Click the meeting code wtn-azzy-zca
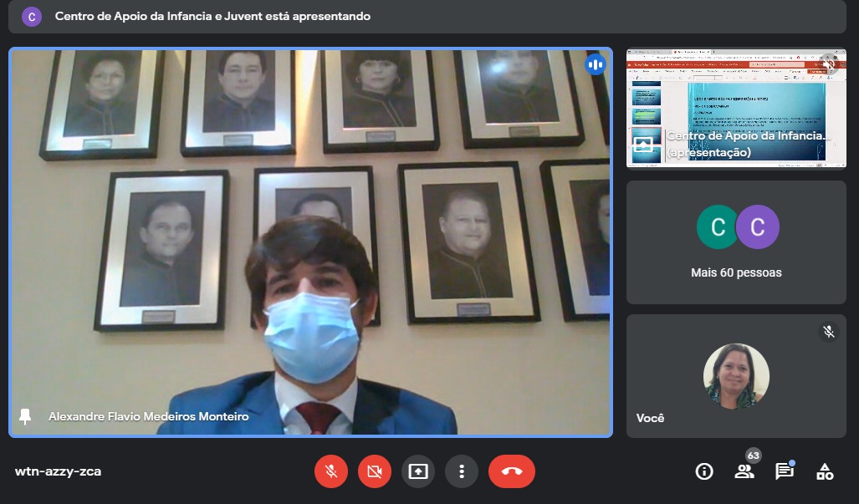 click(58, 471)
